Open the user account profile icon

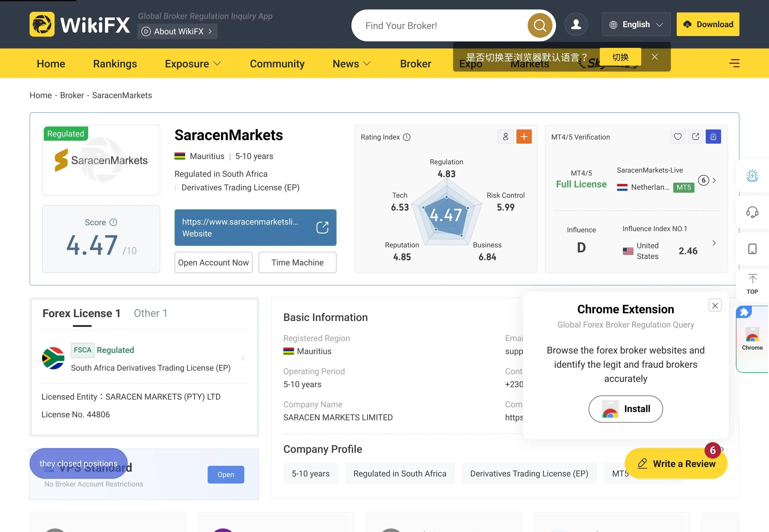click(576, 24)
